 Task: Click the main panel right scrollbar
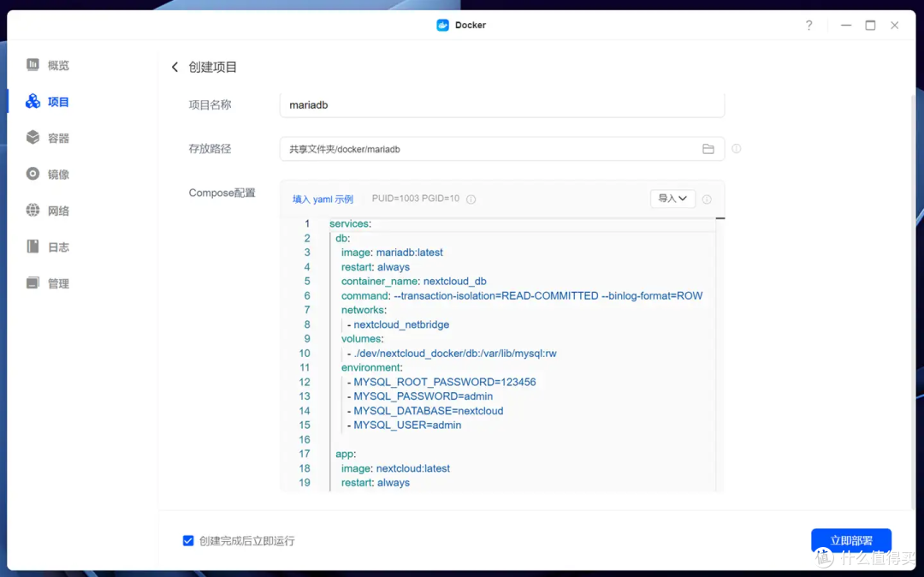pyautogui.click(x=913, y=300)
